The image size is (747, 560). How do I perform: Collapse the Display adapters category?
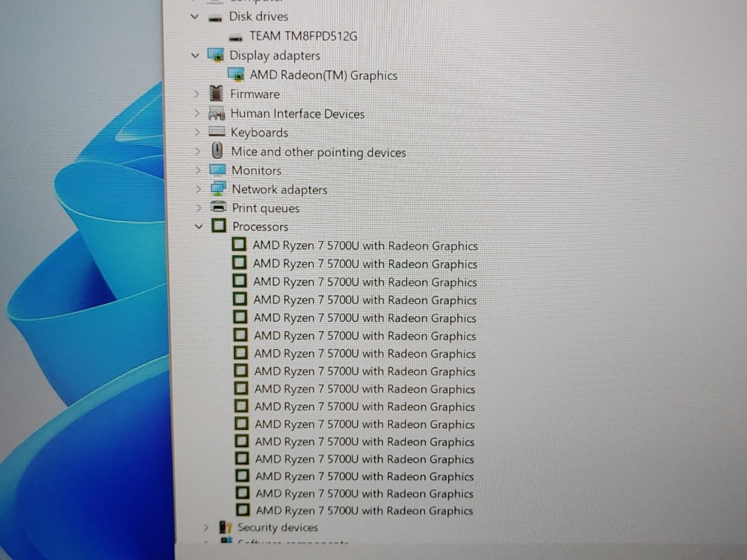tap(195, 56)
